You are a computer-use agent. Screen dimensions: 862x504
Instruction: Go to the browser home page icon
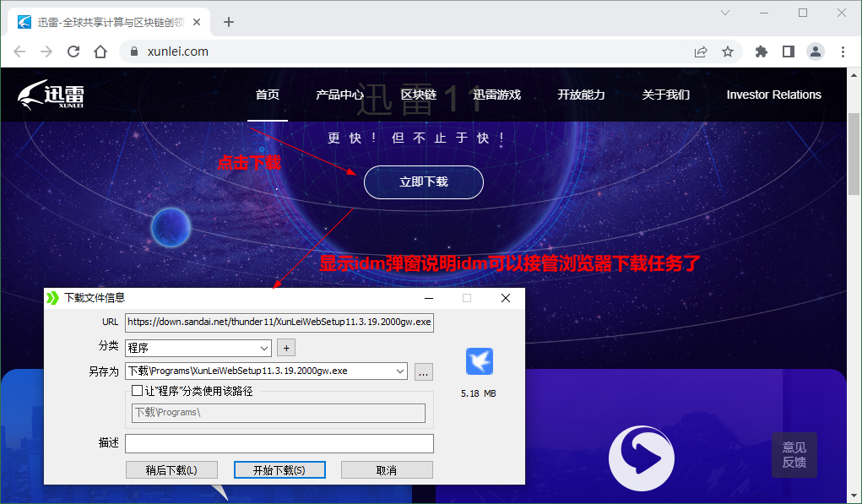click(100, 51)
